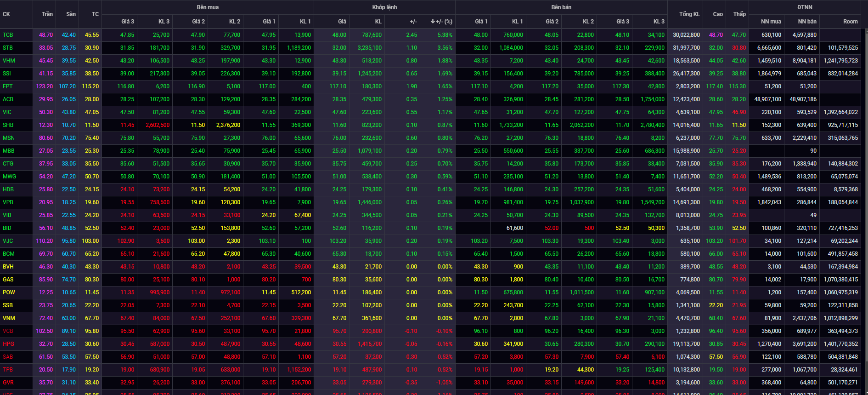868x395 pixels.
Task: Open the BCM ticker symbol
Action: 8,254
